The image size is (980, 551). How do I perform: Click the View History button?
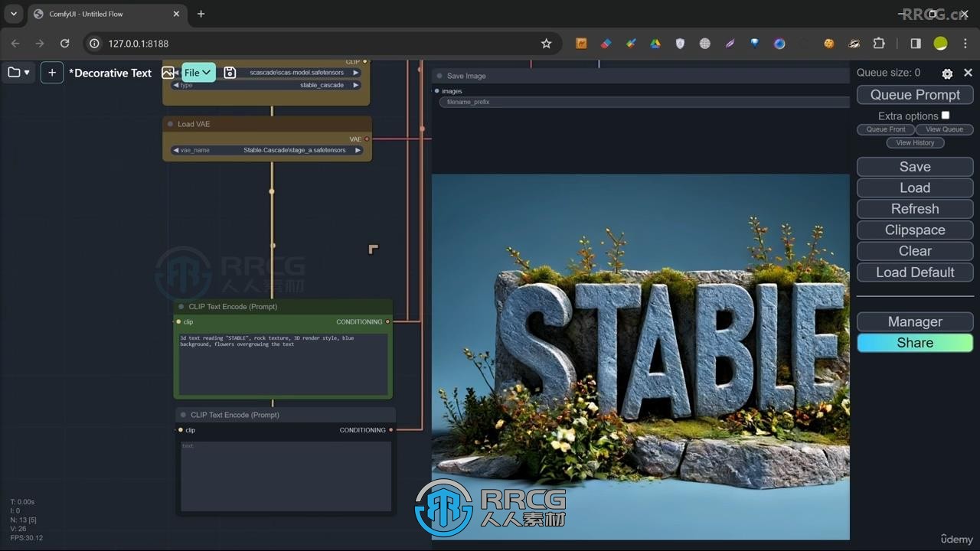pos(915,142)
